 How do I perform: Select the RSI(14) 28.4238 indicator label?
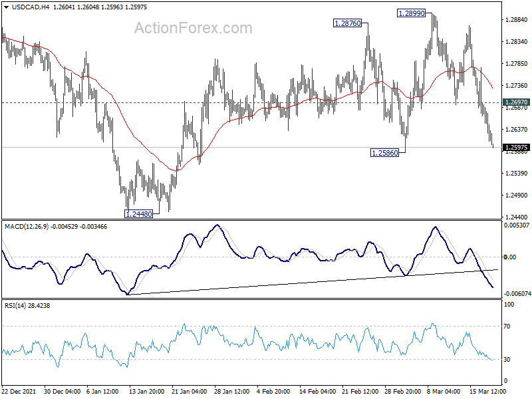click(27, 306)
